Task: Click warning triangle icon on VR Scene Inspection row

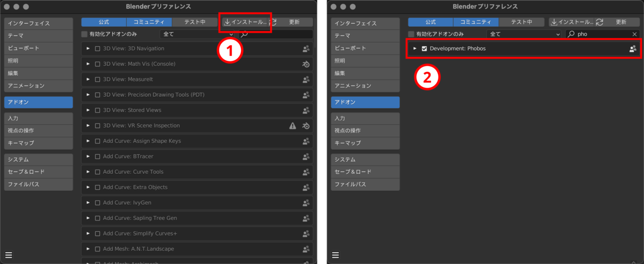Action: 292,125
